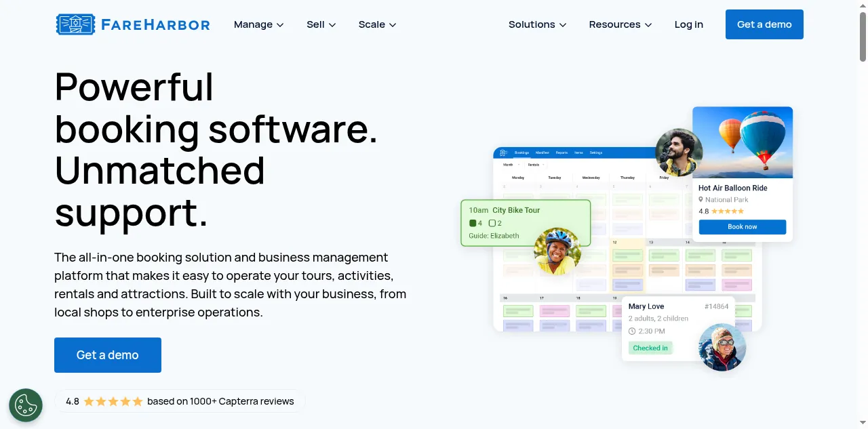868x429 pixels.
Task: Click Get a demo below the description
Action: 108,355
